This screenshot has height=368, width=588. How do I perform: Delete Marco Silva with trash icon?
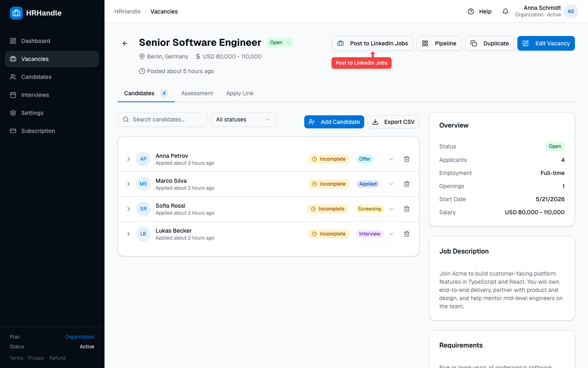pos(407,184)
